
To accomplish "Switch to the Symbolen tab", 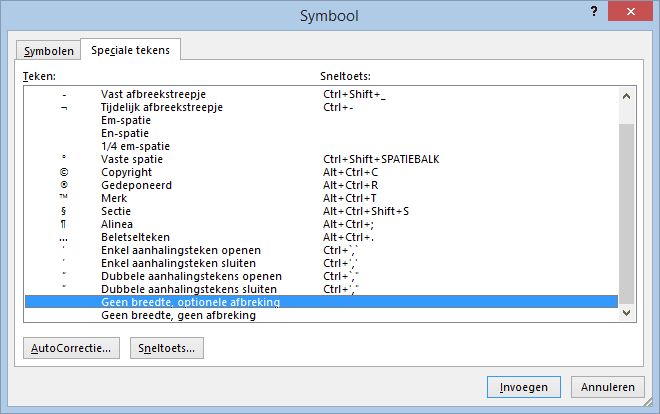I will pyautogui.click(x=48, y=51).
